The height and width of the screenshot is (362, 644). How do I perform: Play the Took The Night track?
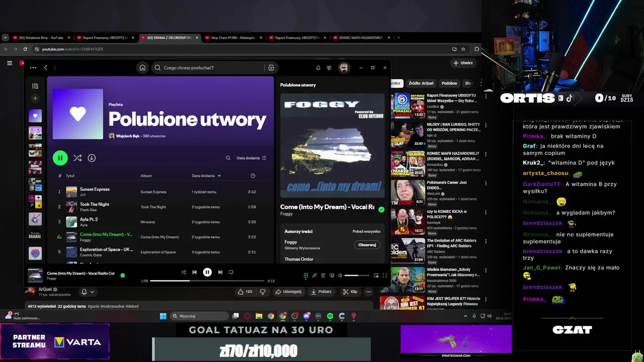160,207
